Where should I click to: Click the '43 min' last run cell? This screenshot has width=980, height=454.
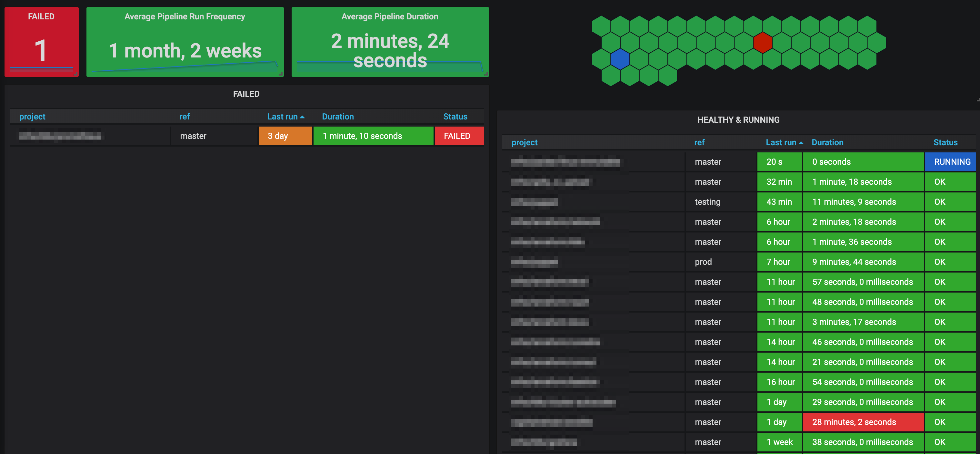pos(779,202)
